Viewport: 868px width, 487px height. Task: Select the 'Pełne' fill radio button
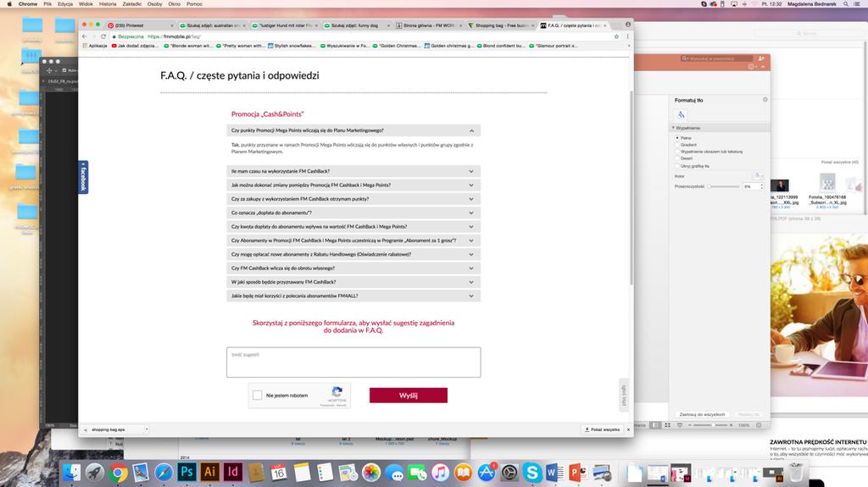(x=676, y=137)
